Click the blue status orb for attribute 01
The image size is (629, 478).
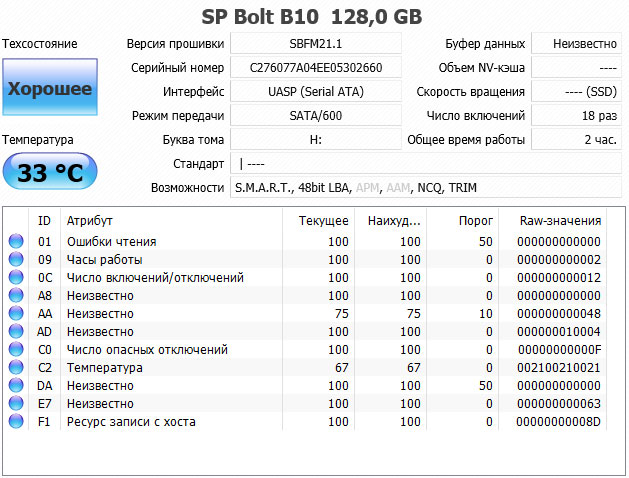coord(16,241)
